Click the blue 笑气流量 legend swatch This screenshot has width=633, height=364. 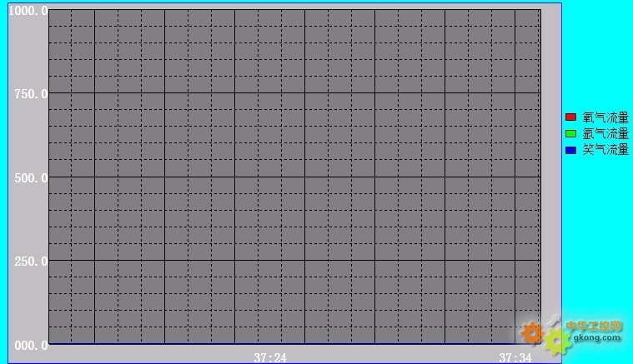point(570,150)
